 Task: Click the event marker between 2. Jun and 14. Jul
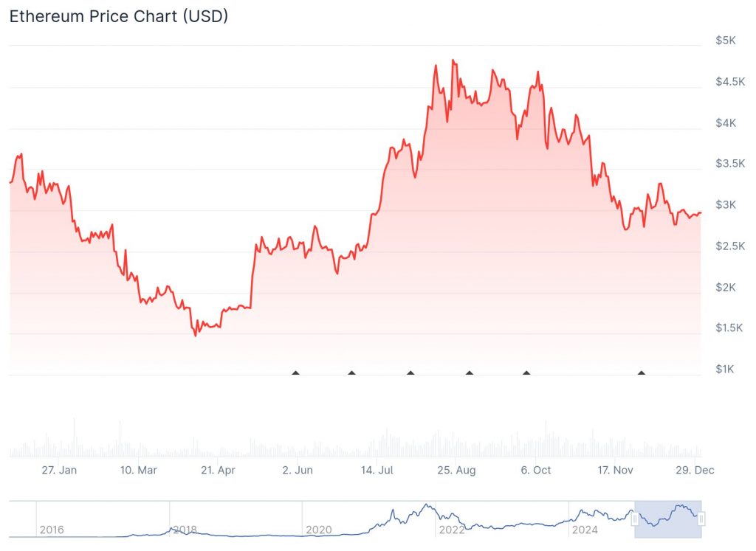(351, 373)
